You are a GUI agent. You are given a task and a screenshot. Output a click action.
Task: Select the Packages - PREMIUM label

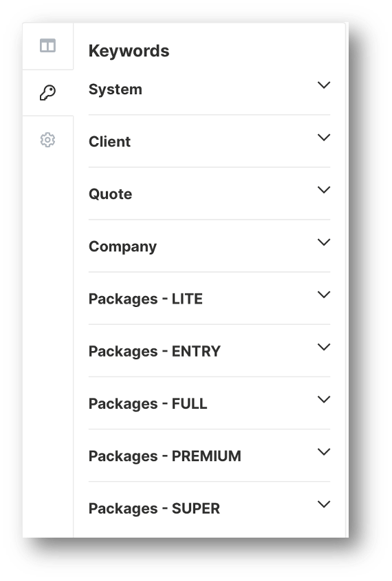coord(165,456)
